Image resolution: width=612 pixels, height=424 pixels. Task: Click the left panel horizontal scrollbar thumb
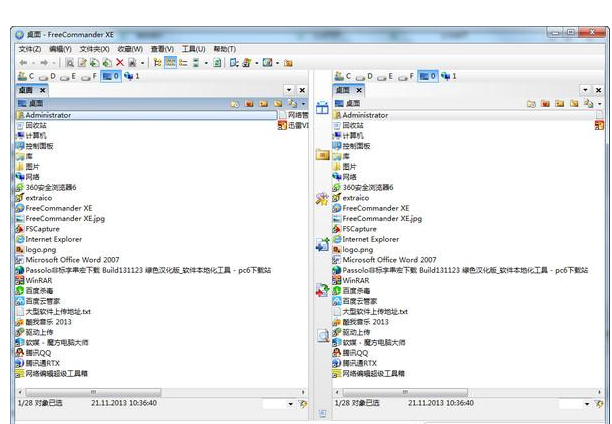coord(93,392)
